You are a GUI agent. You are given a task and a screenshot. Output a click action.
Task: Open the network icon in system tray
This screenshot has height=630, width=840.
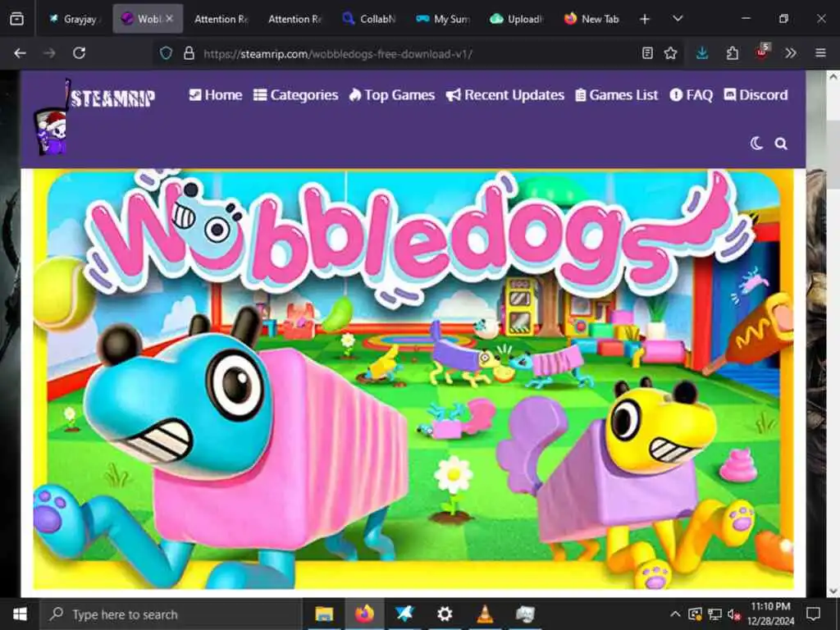pos(714,614)
